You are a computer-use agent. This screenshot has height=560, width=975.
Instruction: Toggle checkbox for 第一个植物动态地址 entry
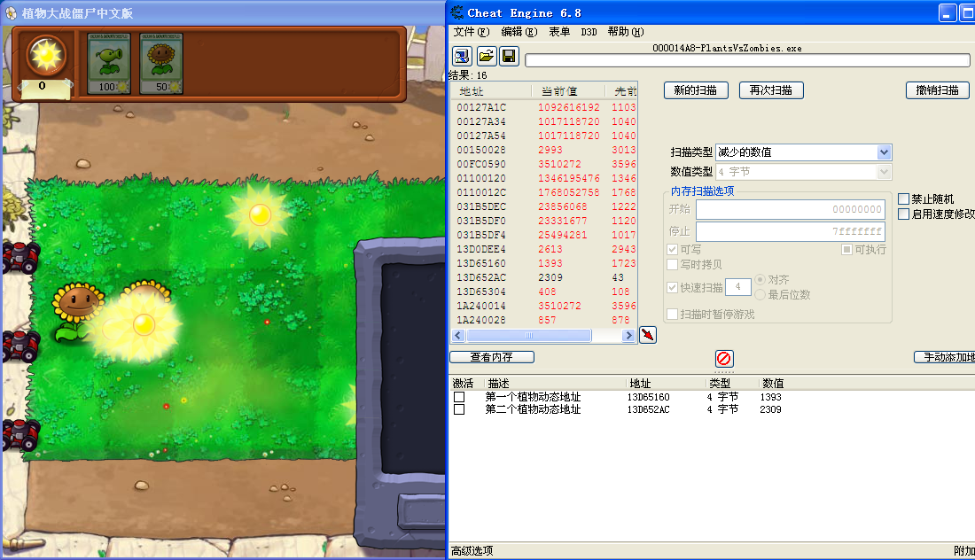pyautogui.click(x=459, y=397)
